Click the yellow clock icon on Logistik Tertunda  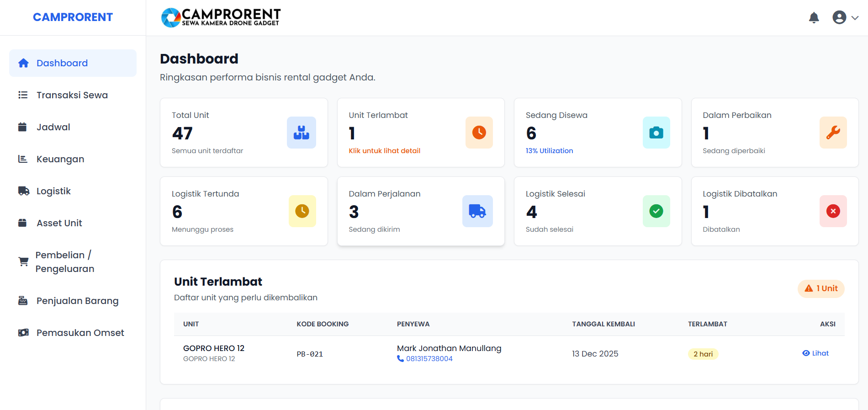click(x=302, y=211)
